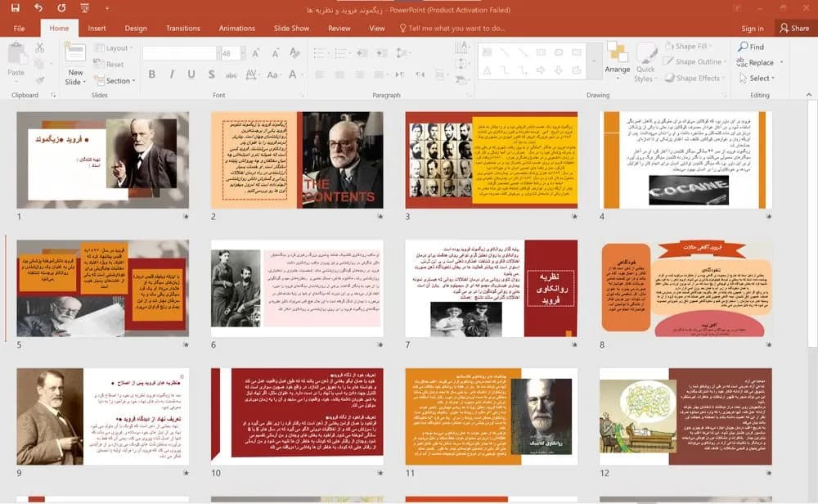Viewport: 818px width, 504px height.
Task: Click the Find magnifier tool
Action: click(751, 47)
